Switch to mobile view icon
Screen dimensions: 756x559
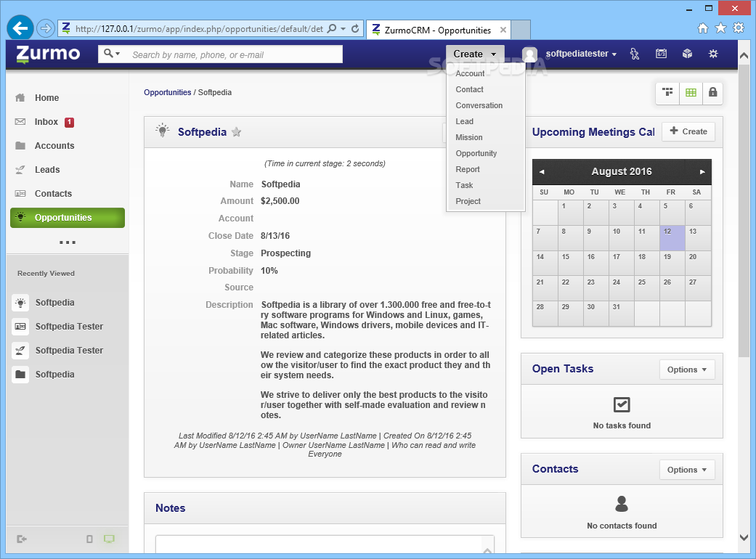click(89, 539)
